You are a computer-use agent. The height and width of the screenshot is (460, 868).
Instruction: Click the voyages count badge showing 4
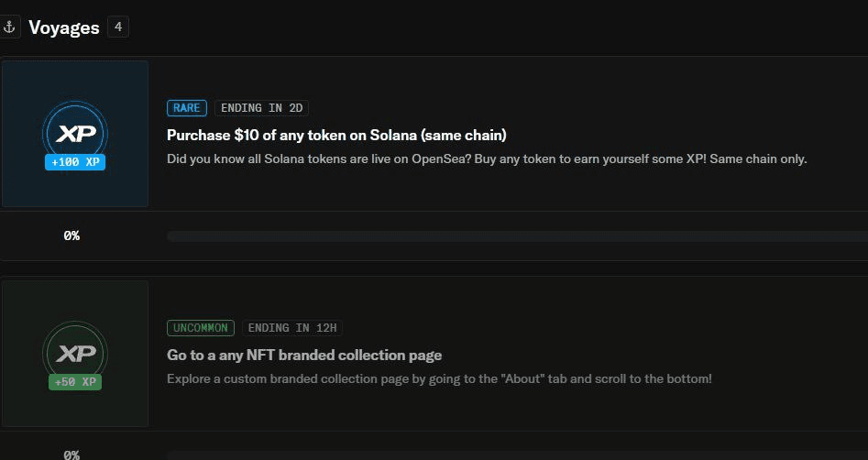pos(118,27)
